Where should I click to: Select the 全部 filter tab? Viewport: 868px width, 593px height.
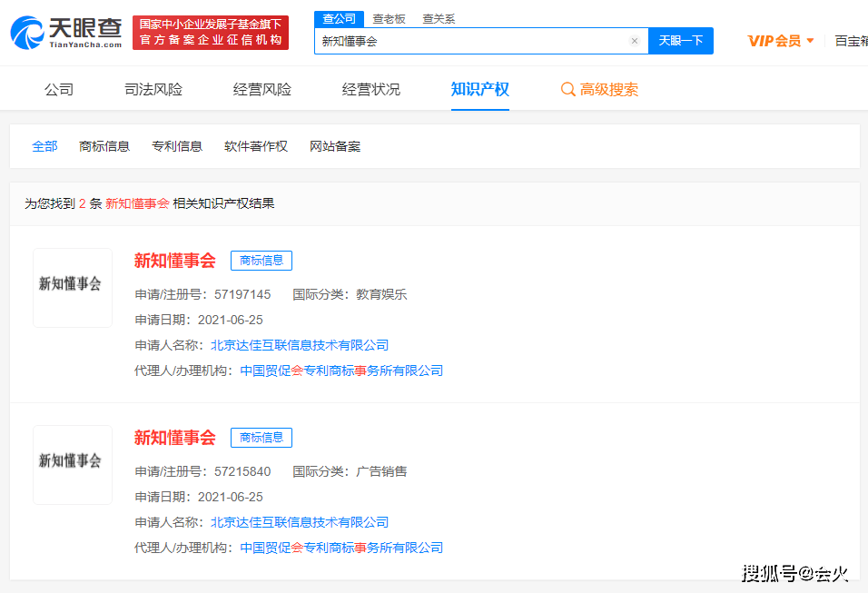point(44,145)
